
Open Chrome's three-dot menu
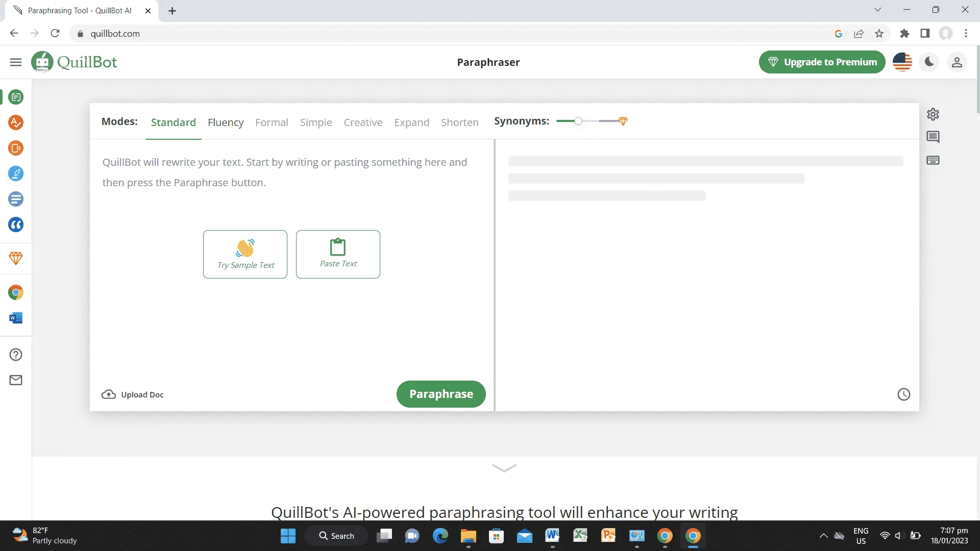tap(966, 34)
